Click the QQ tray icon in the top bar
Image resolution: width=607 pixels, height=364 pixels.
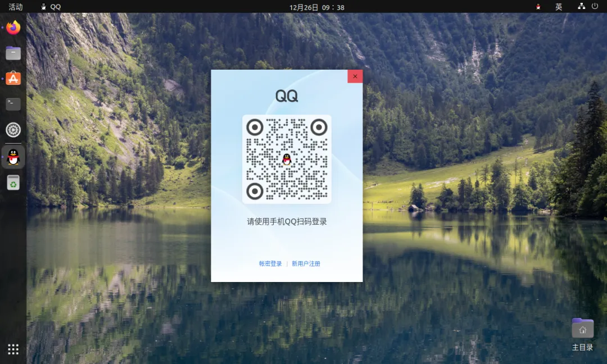pyautogui.click(x=538, y=7)
